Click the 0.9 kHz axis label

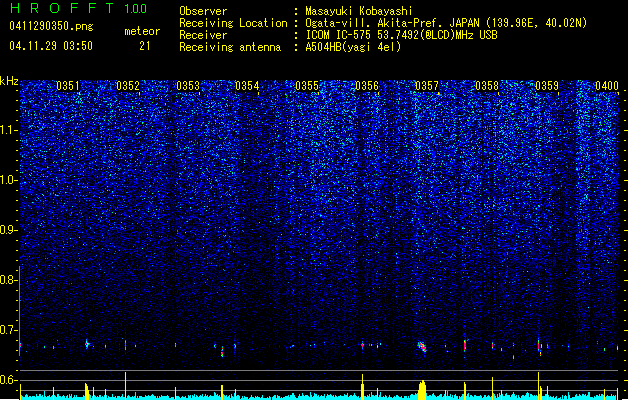click(8, 230)
